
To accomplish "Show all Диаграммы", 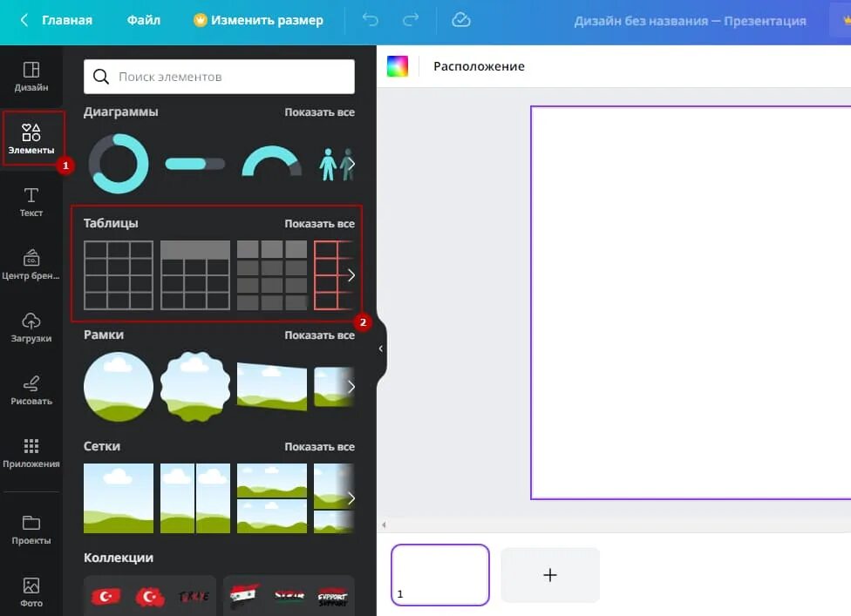I will 320,112.
